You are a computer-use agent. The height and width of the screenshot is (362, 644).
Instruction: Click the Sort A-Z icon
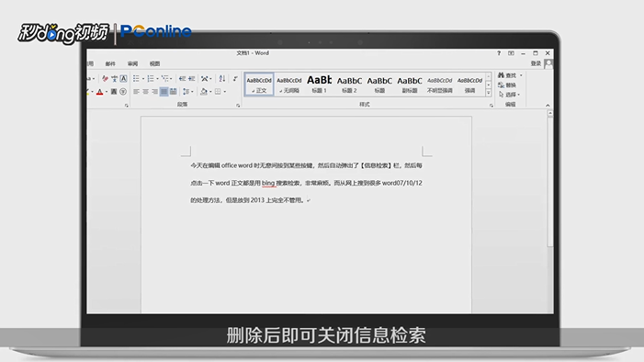click(x=222, y=78)
